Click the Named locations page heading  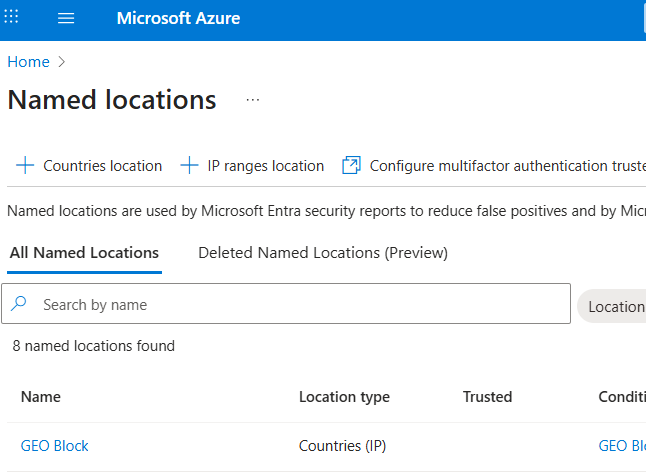pos(112,100)
